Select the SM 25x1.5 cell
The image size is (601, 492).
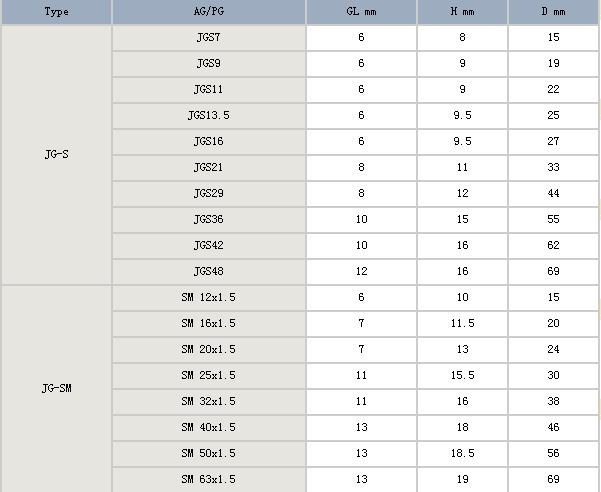[x=208, y=375]
